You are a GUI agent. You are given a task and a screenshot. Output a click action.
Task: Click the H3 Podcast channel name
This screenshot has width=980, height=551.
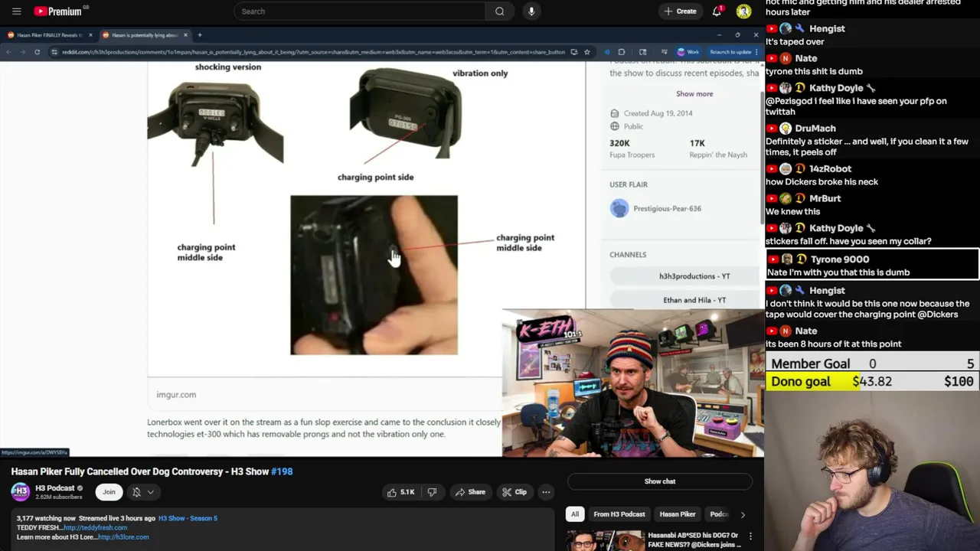[x=55, y=488]
